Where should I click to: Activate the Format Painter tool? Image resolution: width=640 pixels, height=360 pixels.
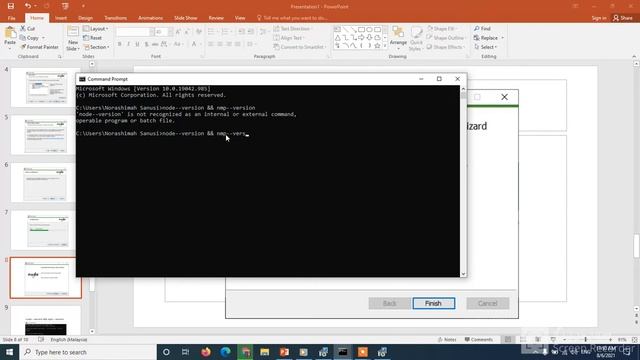point(39,47)
